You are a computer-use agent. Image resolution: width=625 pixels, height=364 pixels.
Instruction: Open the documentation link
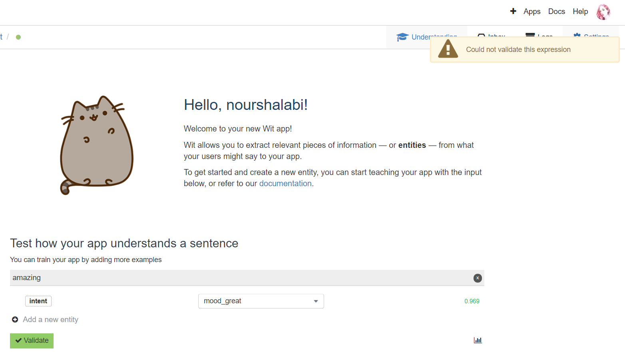pos(285,183)
